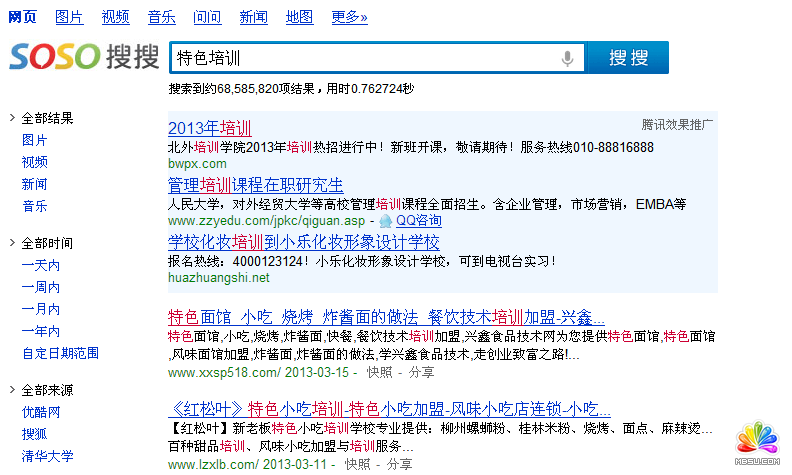The height and width of the screenshot is (475, 792).
Task: Switch to the 视频 top navigation tab
Action: [x=115, y=17]
